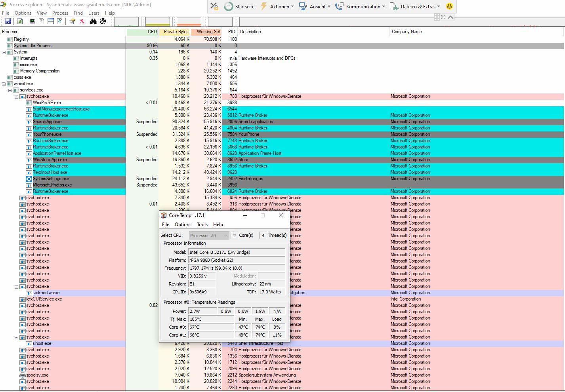Sort by the Working Set column header
The image size is (565, 392).
pos(206,32)
